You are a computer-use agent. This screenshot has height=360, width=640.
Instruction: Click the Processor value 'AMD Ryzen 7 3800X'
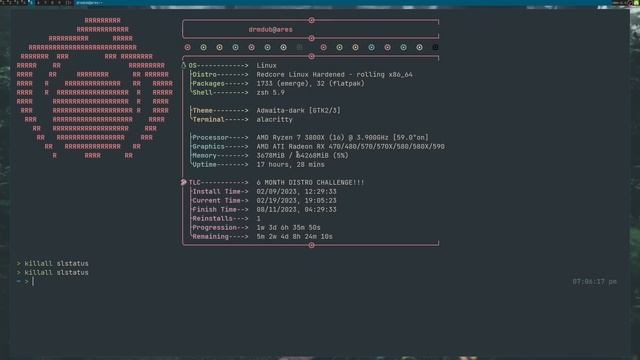click(x=290, y=137)
